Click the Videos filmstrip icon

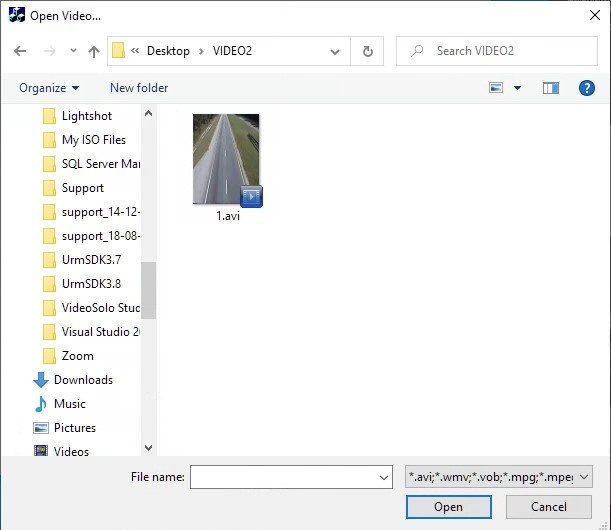point(41,451)
